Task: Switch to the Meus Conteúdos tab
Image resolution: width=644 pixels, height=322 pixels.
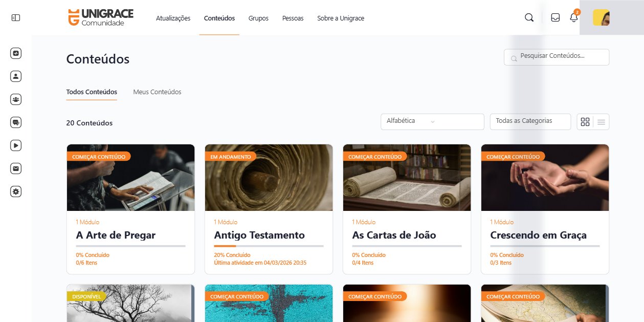Action: click(x=157, y=92)
